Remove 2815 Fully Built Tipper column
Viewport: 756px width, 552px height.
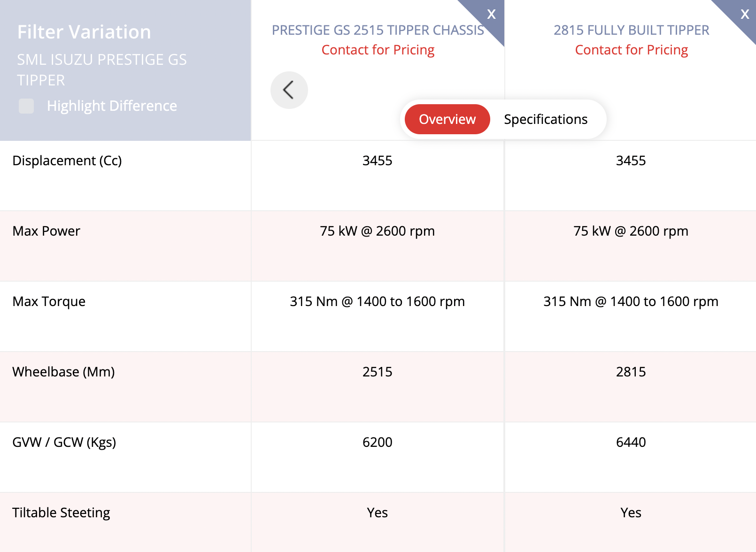point(745,14)
